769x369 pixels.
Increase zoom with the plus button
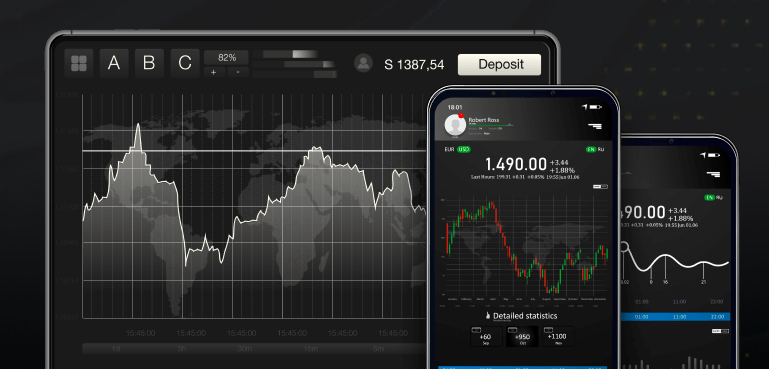(214, 72)
